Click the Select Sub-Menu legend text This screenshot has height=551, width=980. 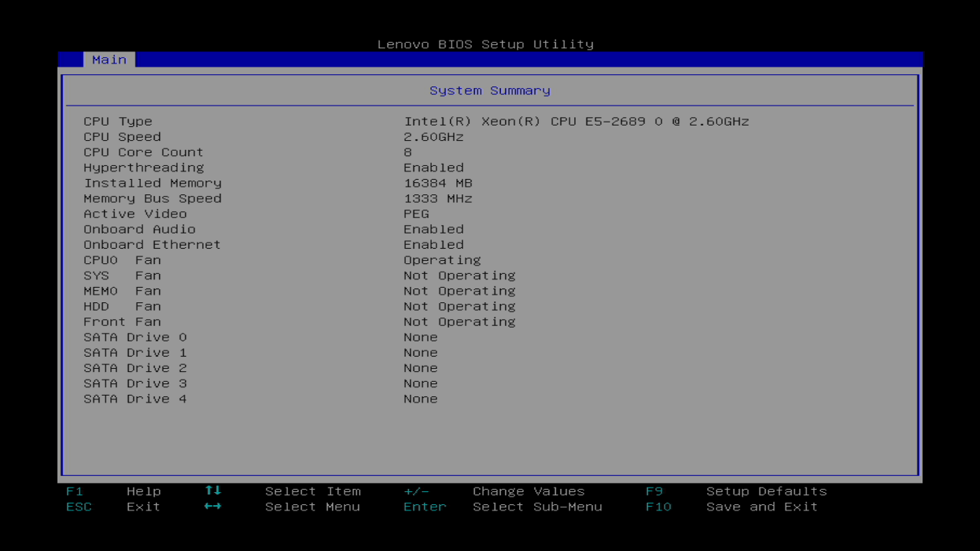(537, 507)
